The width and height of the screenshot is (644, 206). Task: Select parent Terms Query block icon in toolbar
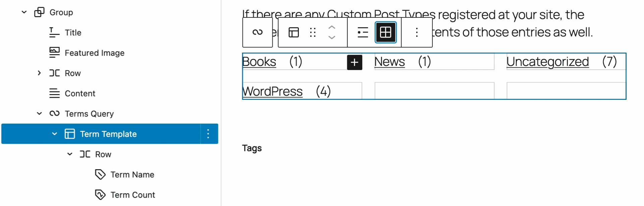[x=257, y=32]
